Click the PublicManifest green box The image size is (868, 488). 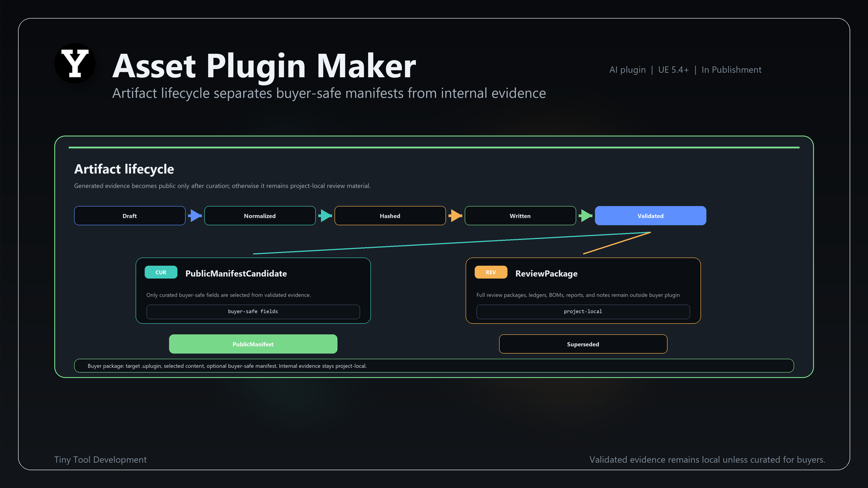click(x=253, y=344)
